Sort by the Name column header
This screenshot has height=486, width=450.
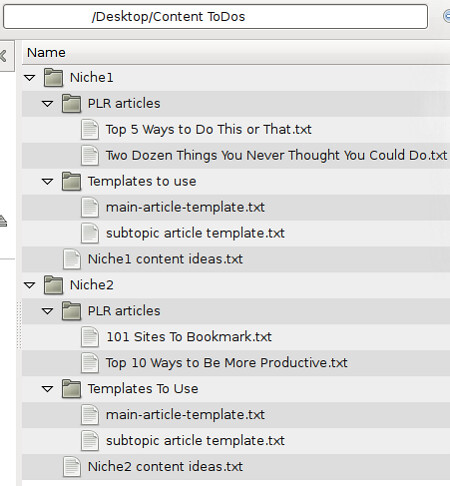click(236, 53)
